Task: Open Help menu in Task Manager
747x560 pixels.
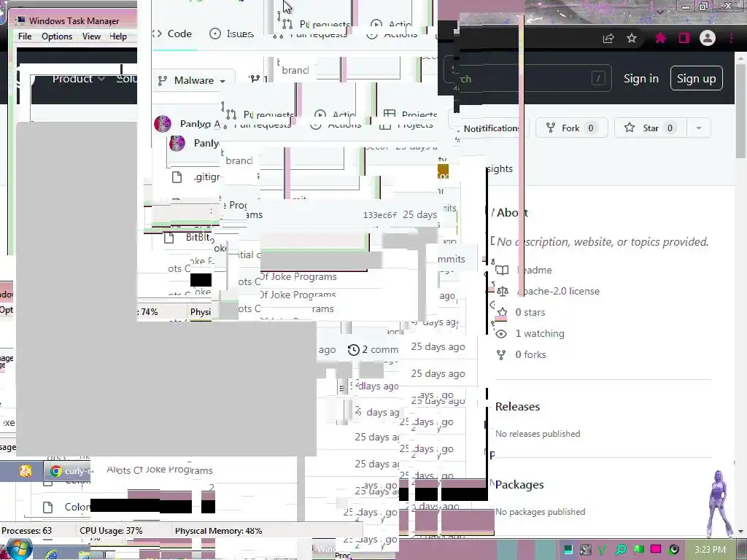Action: 118,36
